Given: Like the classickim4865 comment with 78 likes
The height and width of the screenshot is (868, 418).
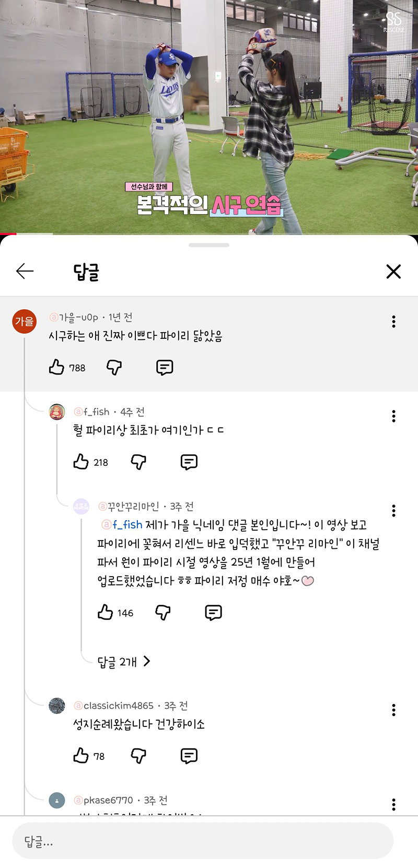Looking at the screenshot, I should tap(81, 755).
